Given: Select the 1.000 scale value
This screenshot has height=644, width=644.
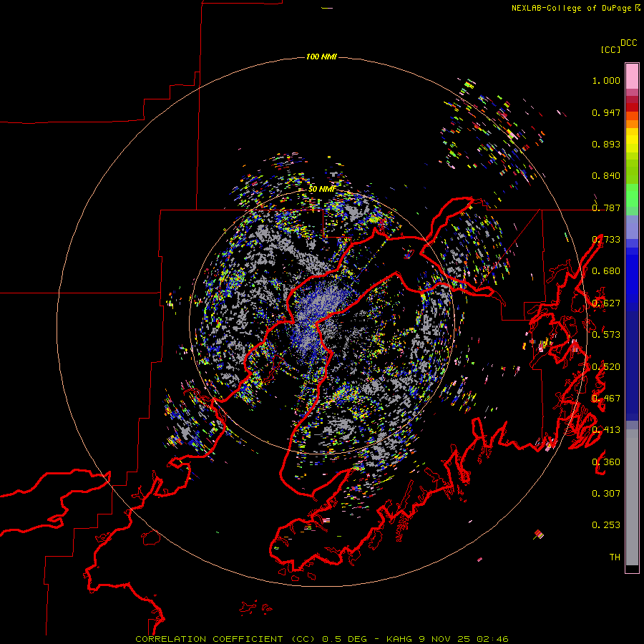Looking at the screenshot, I should [x=606, y=80].
